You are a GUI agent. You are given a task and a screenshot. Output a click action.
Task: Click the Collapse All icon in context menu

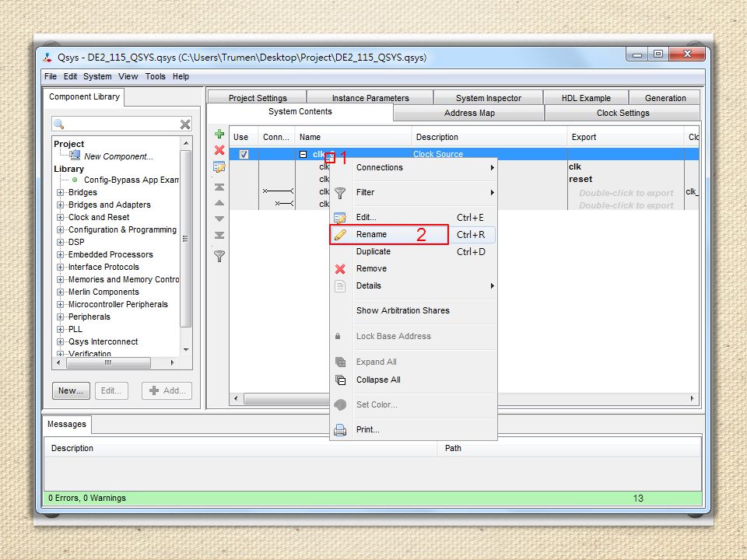[340, 380]
